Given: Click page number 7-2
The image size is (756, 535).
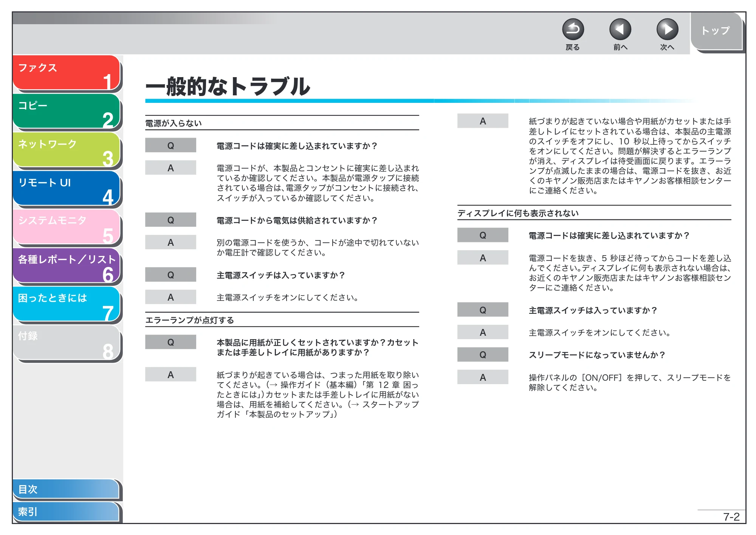Looking at the screenshot, I should (731, 517).
